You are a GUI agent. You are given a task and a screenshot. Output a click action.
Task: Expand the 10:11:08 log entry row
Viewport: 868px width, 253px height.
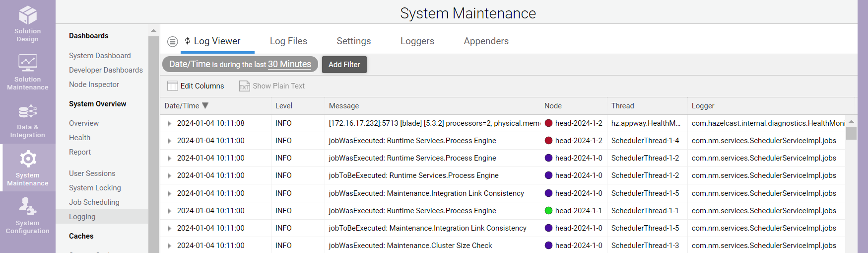169,124
